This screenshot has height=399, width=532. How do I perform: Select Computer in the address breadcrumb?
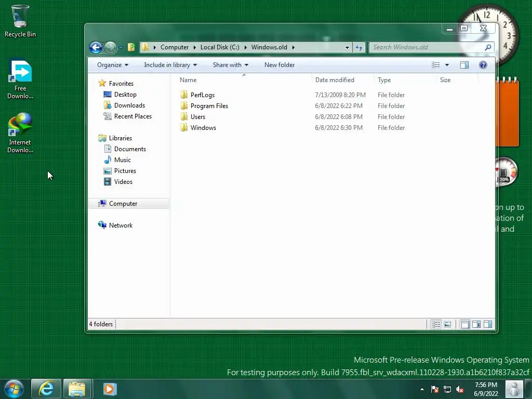[175, 47]
